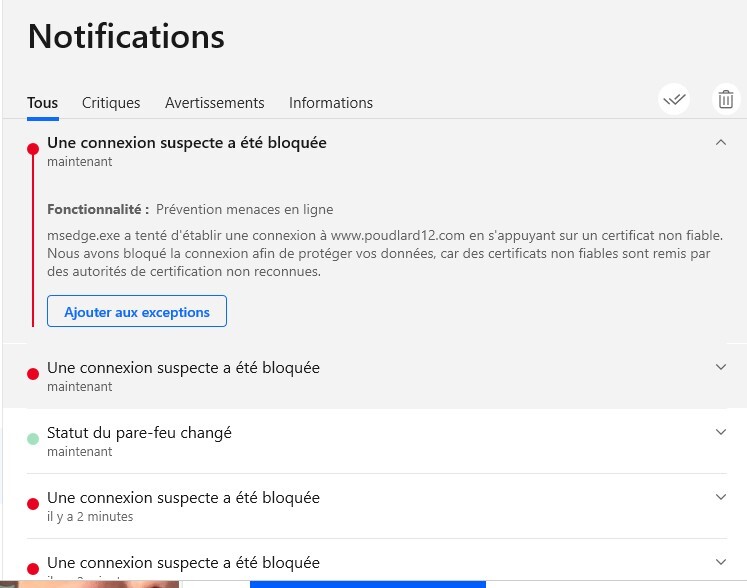This screenshot has height=588, width=747.
Task: Click the trash icon to delete notifications
Action: (725, 99)
